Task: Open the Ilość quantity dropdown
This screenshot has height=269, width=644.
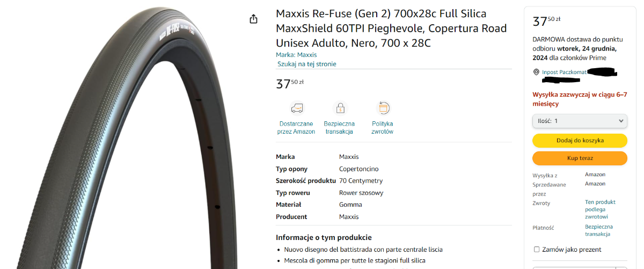Action: point(580,121)
